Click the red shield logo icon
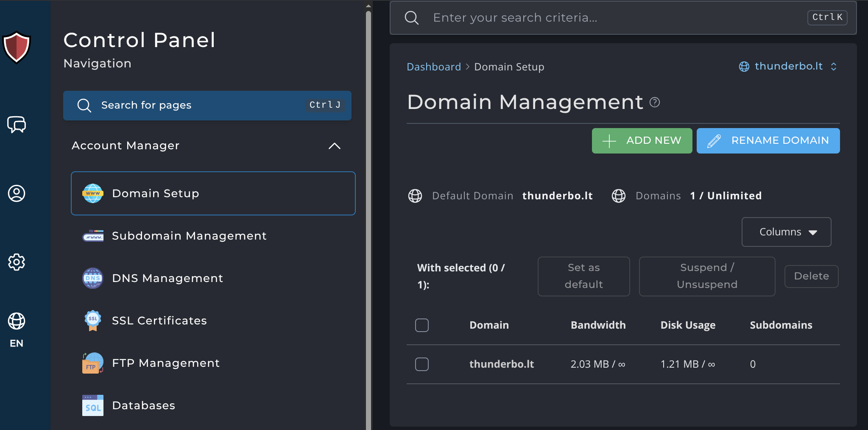This screenshot has height=430, width=868. (x=17, y=47)
